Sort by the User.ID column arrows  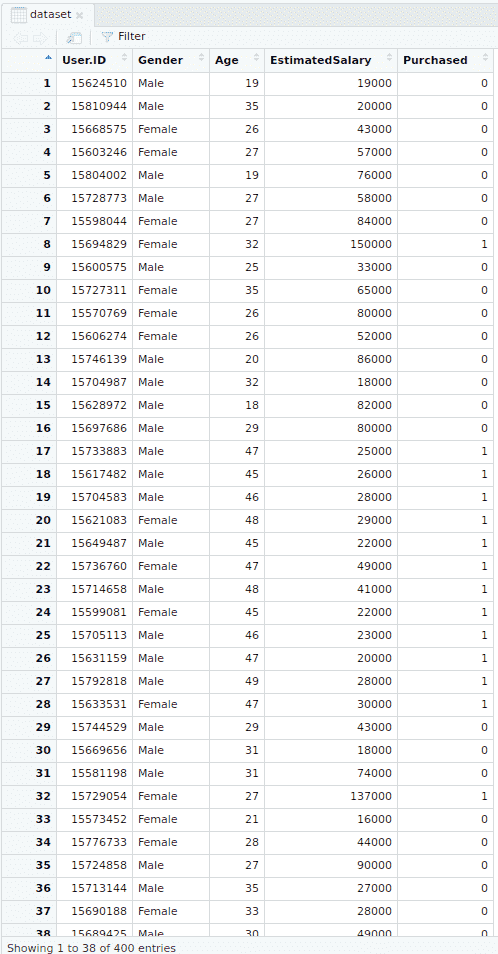[125, 59]
